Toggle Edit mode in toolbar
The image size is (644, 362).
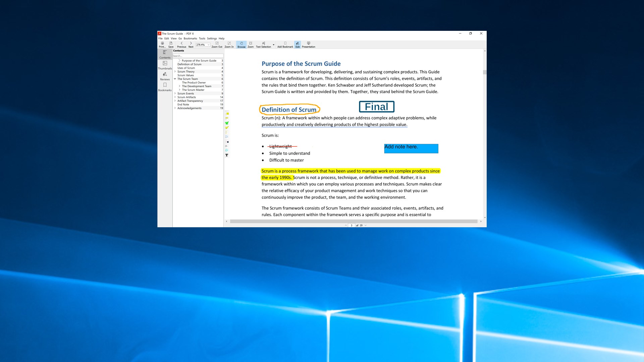coord(298,44)
